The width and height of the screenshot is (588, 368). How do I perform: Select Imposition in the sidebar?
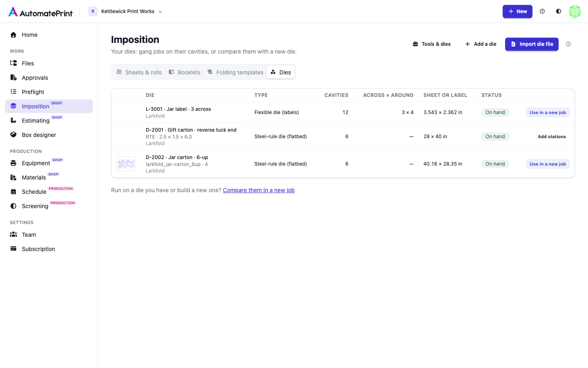[x=49, y=106]
